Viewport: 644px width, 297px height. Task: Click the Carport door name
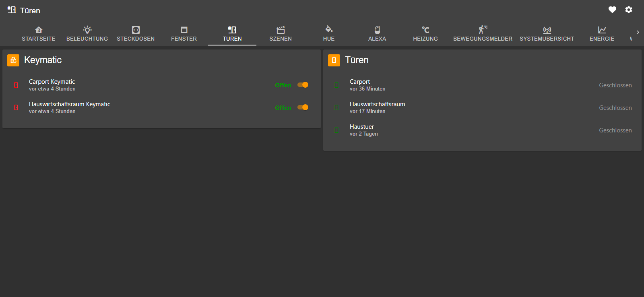pyautogui.click(x=360, y=82)
